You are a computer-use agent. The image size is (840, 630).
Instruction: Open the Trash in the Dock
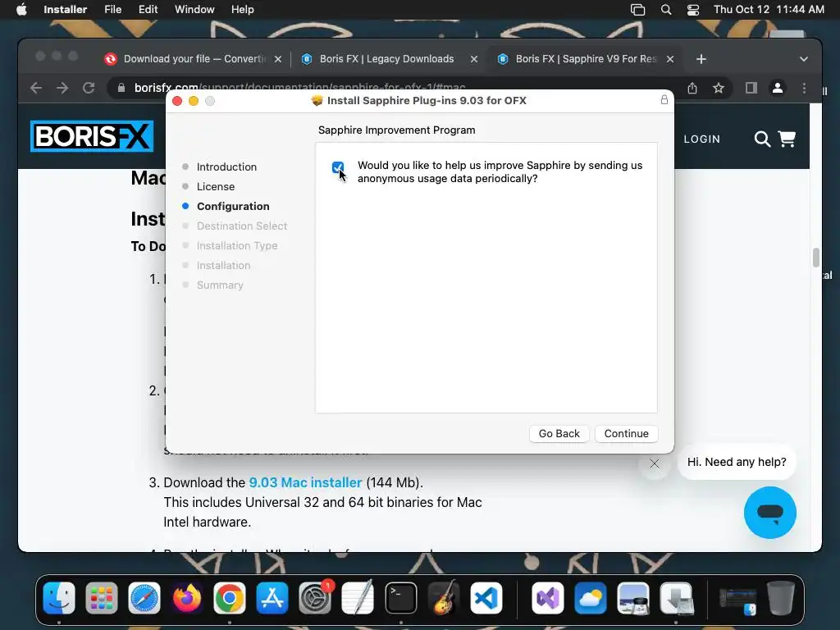coord(781,598)
